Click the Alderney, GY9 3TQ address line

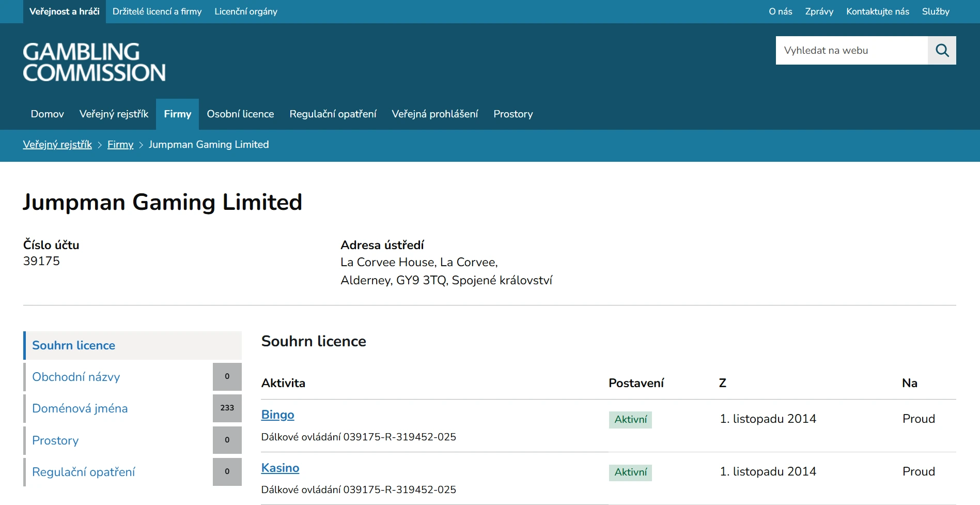[446, 280]
